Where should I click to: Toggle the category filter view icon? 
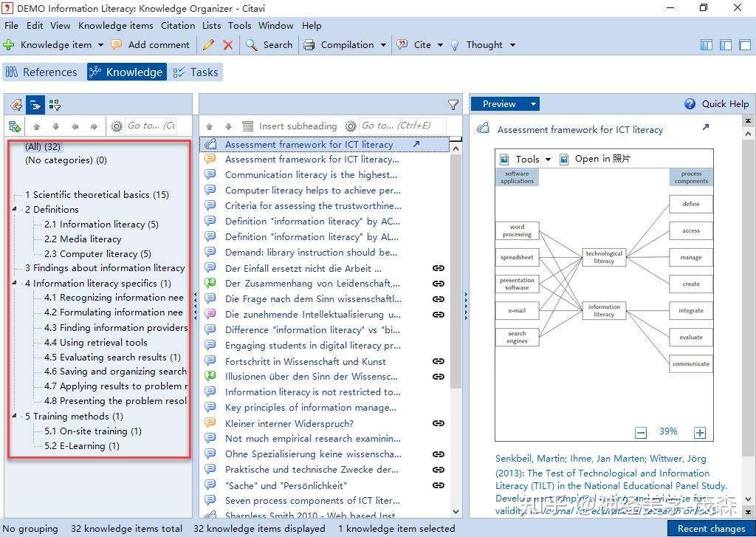tap(35, 104)
